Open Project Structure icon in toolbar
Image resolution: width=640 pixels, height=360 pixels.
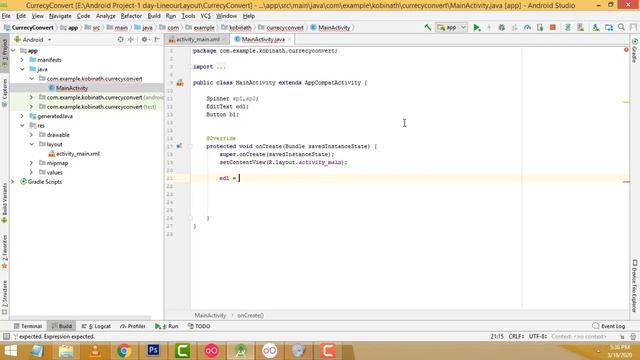[x=609, y=27]
